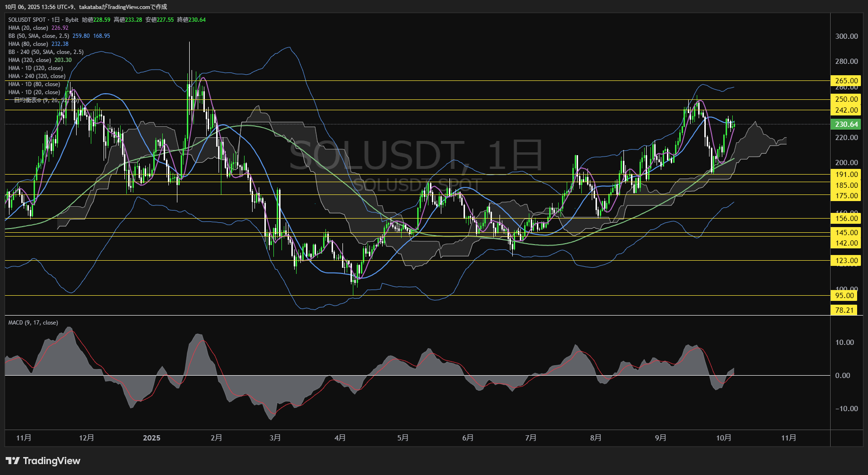Click the yellow 78.21 price label
This screenshot has height=475, width=868.
tap(844, 310)
